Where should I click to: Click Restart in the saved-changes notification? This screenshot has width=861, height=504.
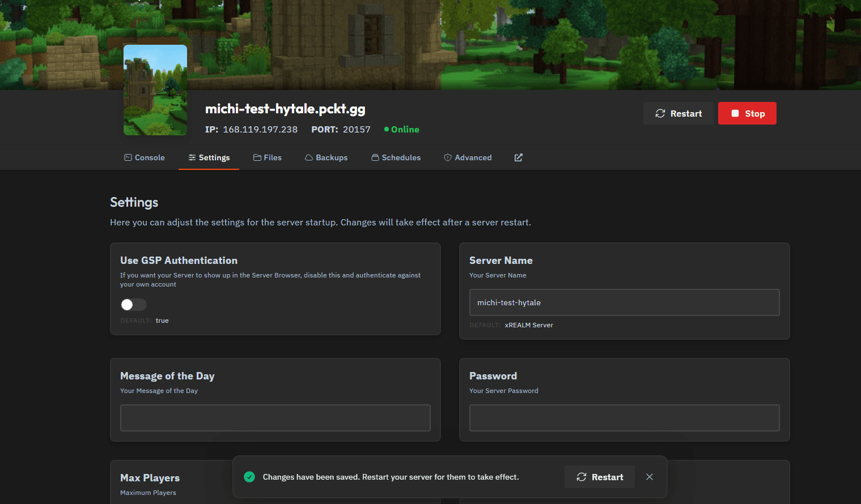pos(599,477)
